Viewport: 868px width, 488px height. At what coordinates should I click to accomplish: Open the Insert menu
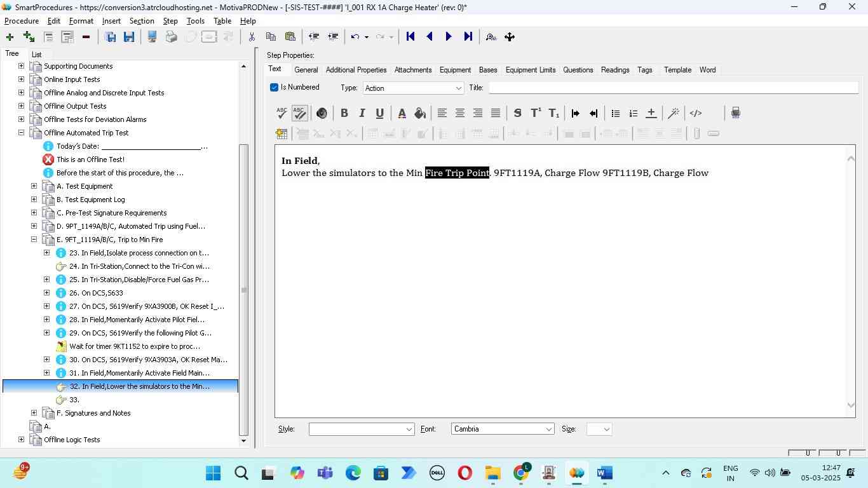111,21
